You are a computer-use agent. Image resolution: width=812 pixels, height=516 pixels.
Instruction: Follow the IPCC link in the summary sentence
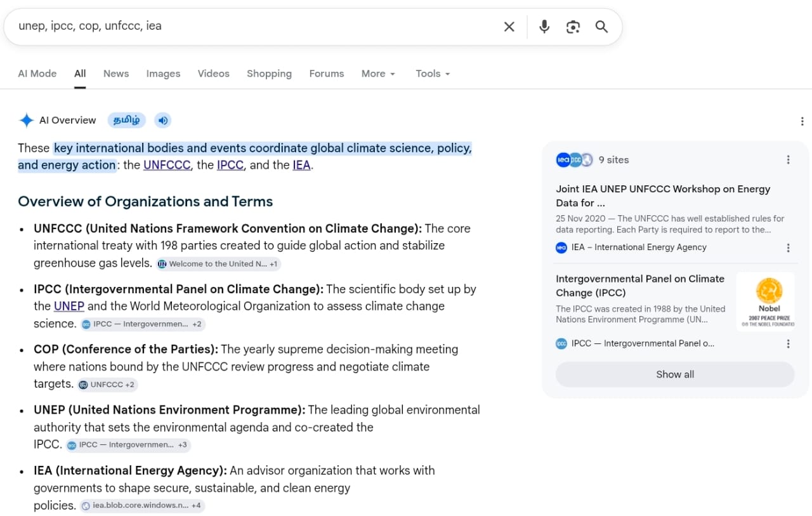pos(230,165)
